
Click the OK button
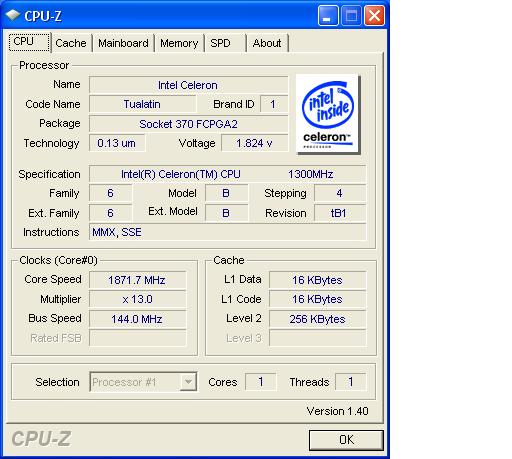click(x=346, y=440)
